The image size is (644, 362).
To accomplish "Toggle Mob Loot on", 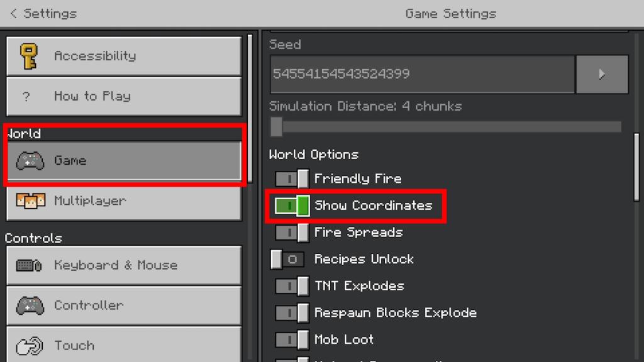I will tap(291, 339).
